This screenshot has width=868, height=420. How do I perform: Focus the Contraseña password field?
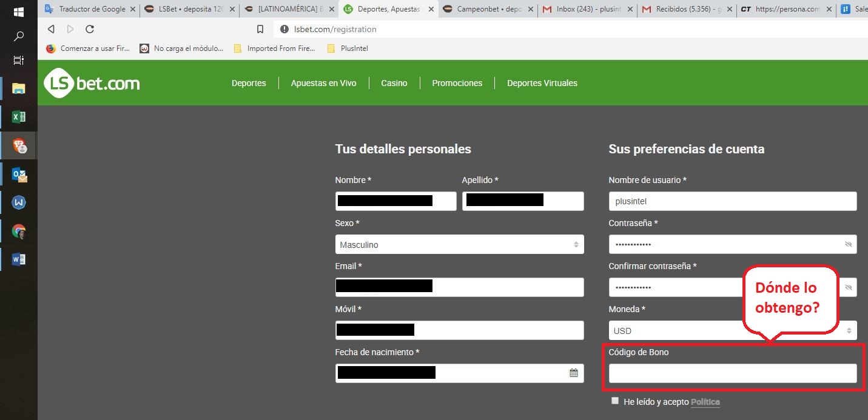tap(733, 244)
